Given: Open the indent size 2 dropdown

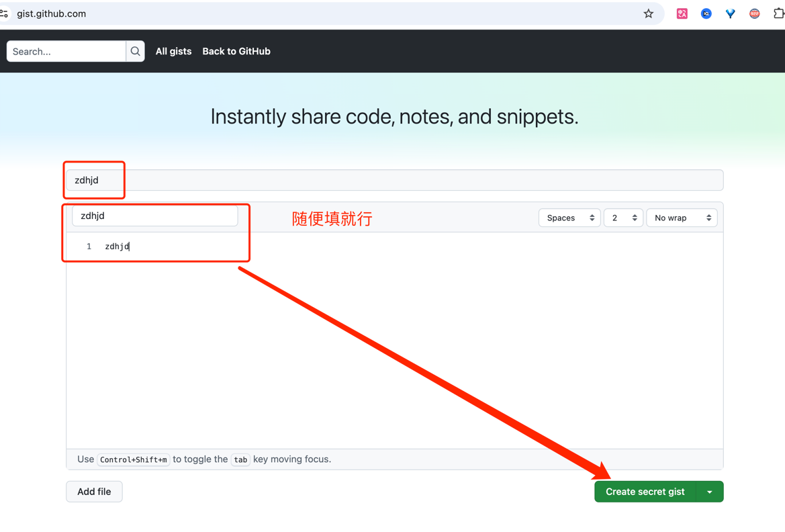Looking at the screenshot, I should pos(623,218).
